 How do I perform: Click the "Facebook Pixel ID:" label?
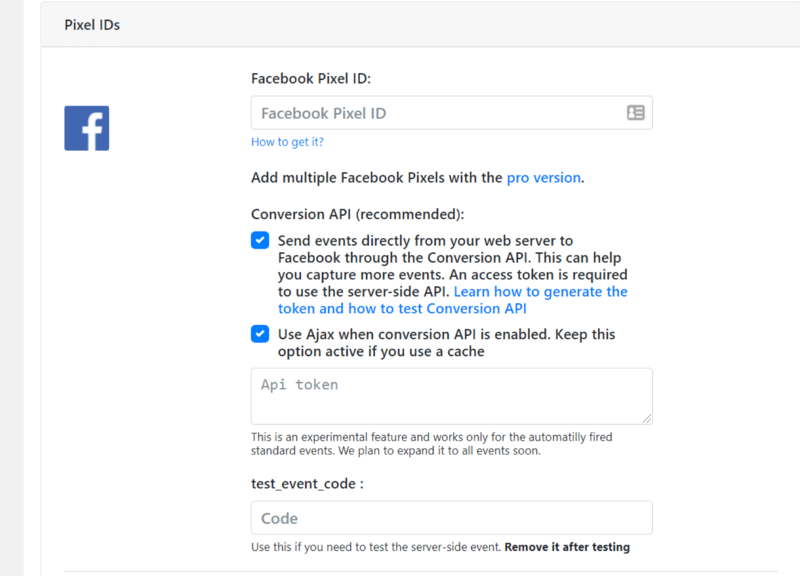[311, 79]
